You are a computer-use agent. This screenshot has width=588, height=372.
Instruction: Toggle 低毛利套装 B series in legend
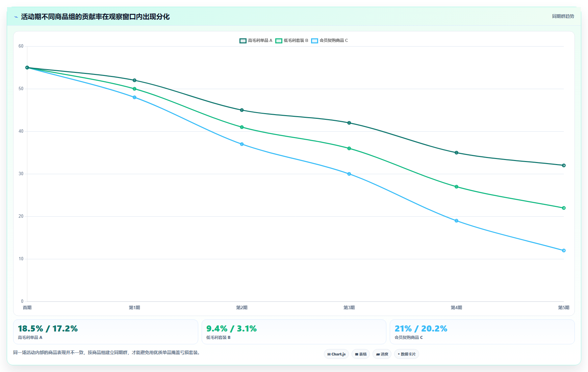tap(292, 41)
